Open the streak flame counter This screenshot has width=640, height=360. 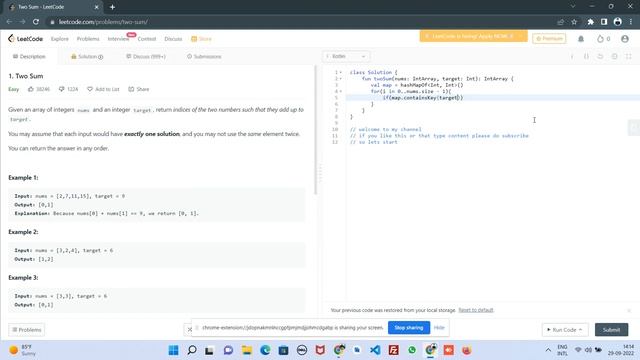tap(603, 39)
